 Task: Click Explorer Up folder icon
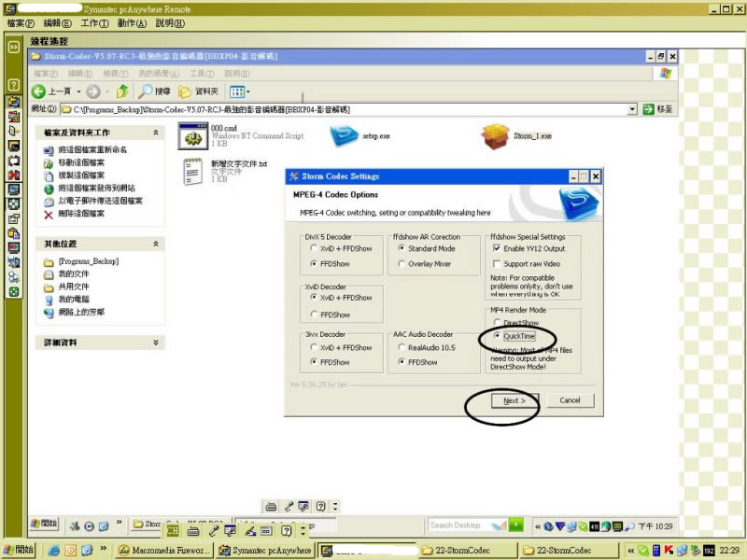(x=122, y=91)
